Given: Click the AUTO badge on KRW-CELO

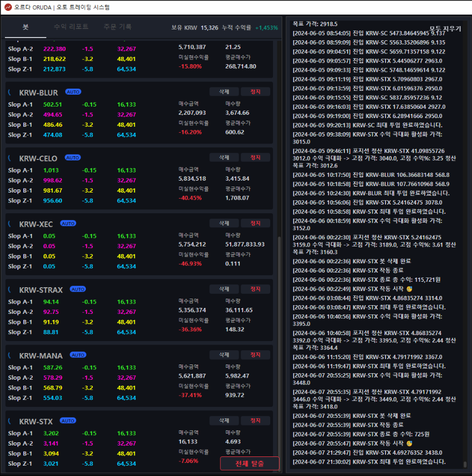Looking at the screenshot, I should (x=72, y=158).
